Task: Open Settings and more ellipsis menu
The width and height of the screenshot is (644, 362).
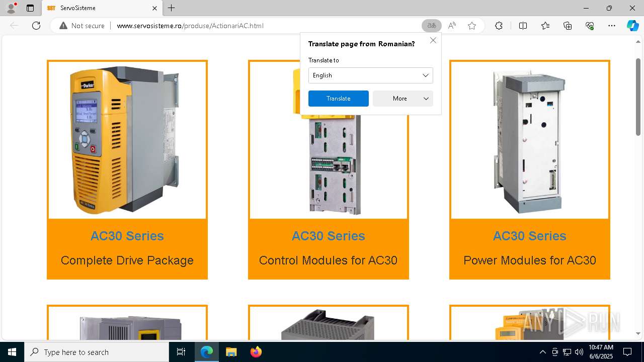Action: click(x=612, y=26)
